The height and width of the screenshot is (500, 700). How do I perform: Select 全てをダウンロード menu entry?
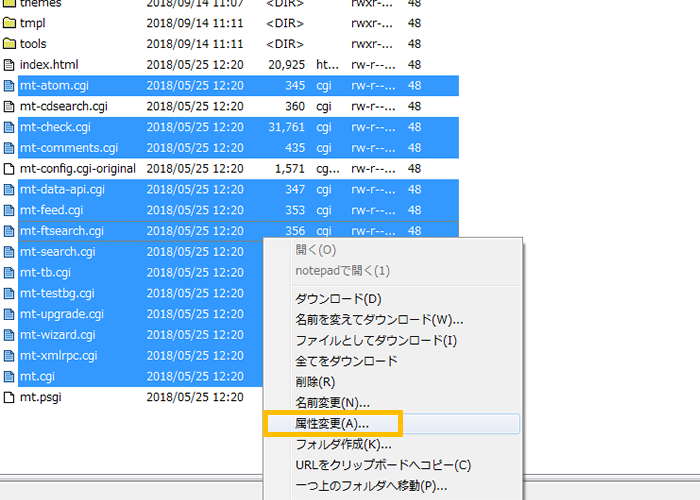[x=346, y=361]
